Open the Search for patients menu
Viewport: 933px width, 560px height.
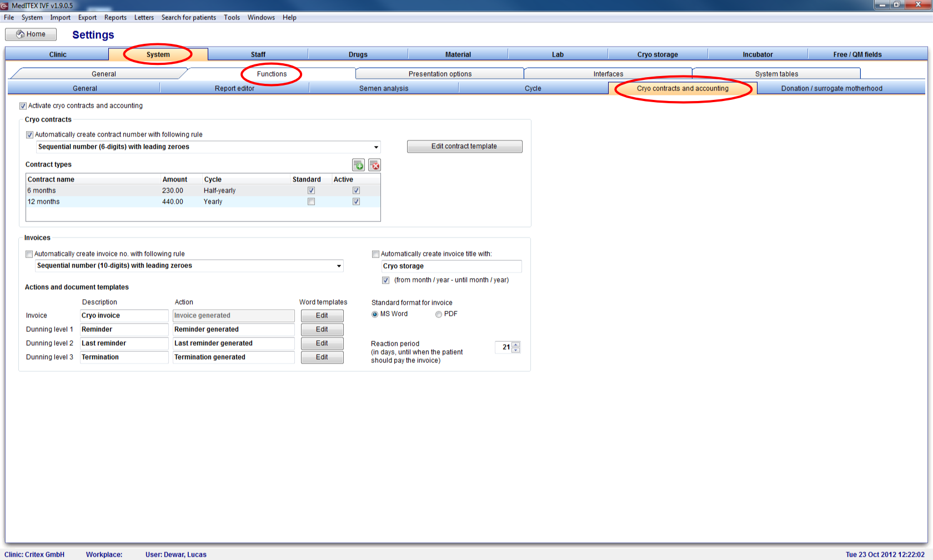[x=189, y=18]
